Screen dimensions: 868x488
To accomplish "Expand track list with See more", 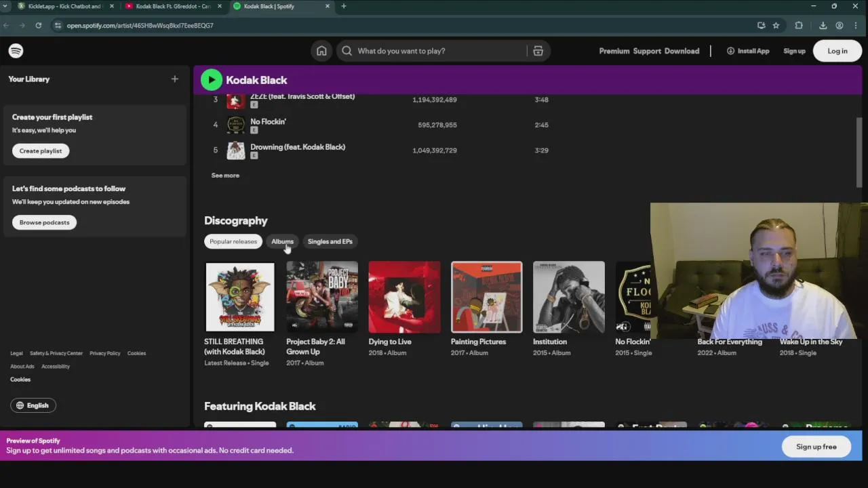I will 225,176.
